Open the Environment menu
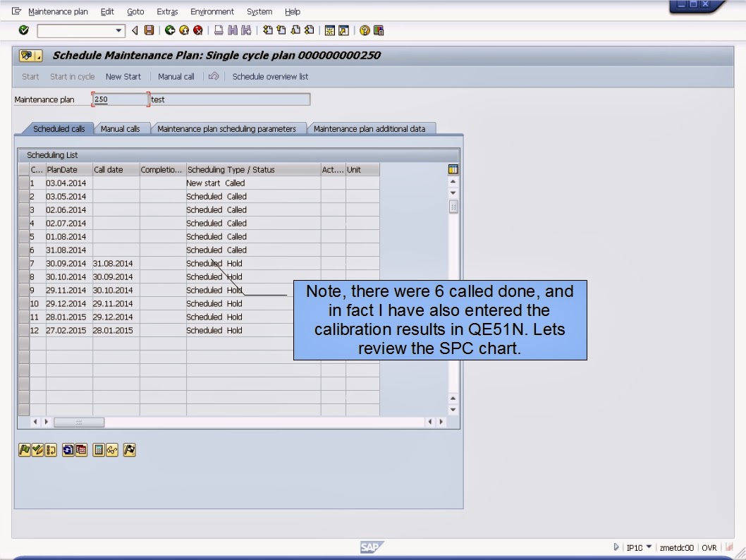746x560 pixels. pos(212,11)
